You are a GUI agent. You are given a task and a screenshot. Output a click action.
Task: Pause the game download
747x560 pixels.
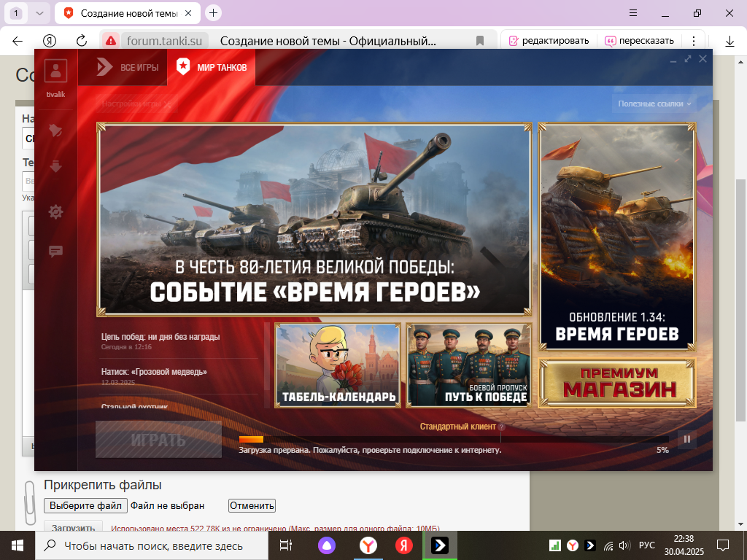(x=687, y=439)
